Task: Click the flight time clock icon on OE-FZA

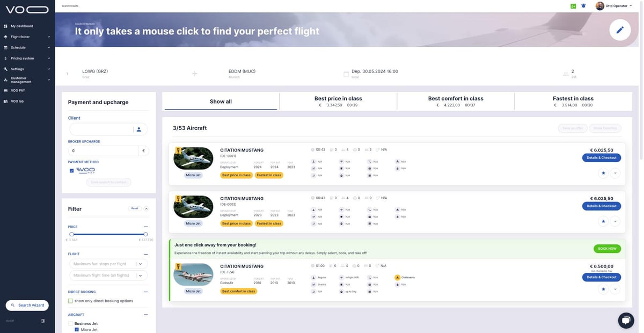Action: pos(313,265)
